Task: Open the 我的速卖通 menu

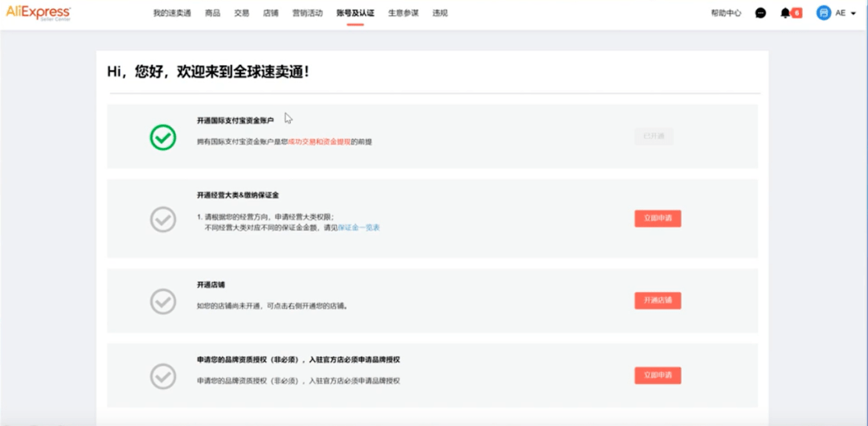Action: (172, 14)
